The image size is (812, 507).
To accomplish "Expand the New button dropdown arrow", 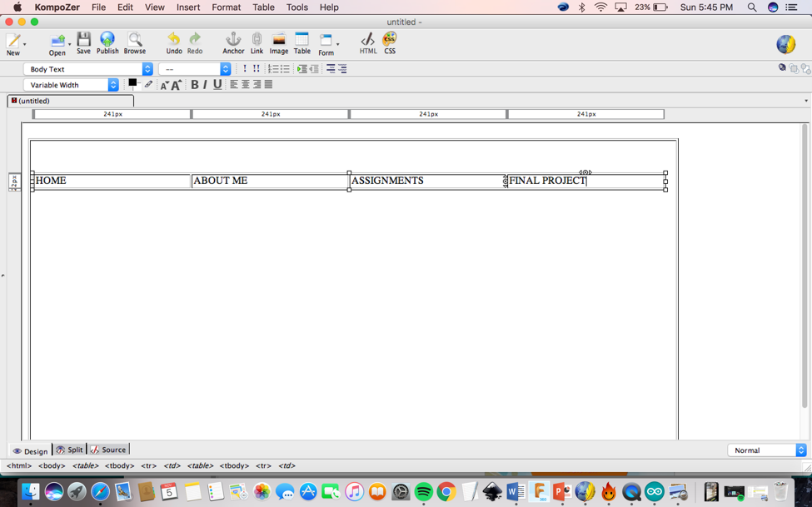I will (x=24, y=44).
